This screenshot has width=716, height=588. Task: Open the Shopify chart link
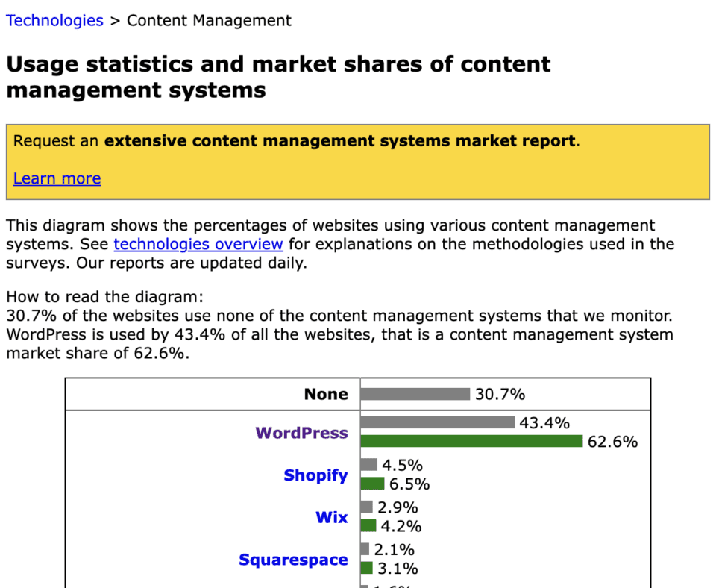click(315, 475)
